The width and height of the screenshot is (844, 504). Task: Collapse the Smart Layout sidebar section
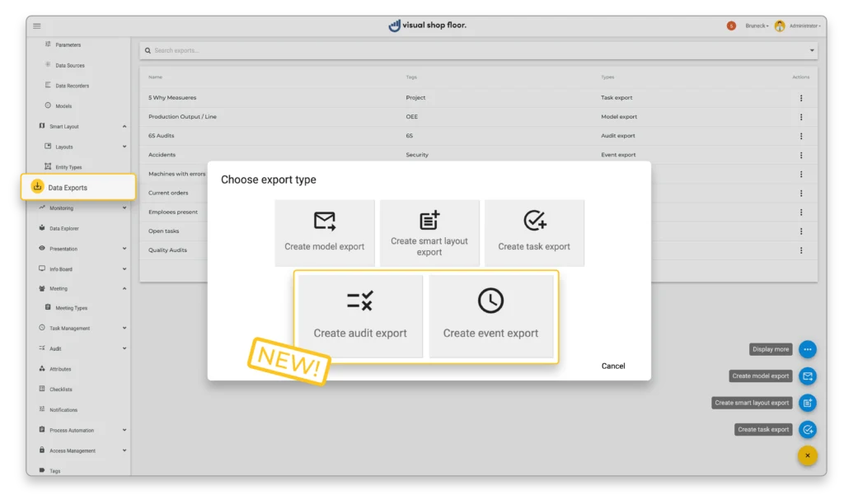pos(124,127)
